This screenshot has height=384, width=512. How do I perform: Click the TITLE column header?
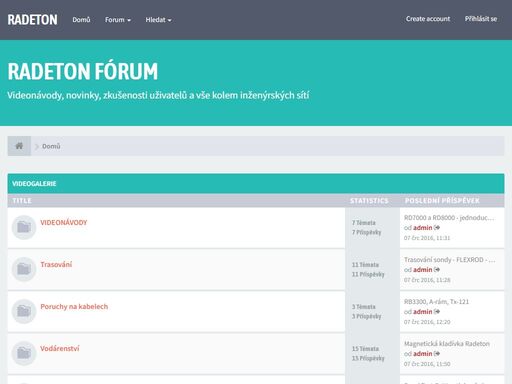pos(22,201)
